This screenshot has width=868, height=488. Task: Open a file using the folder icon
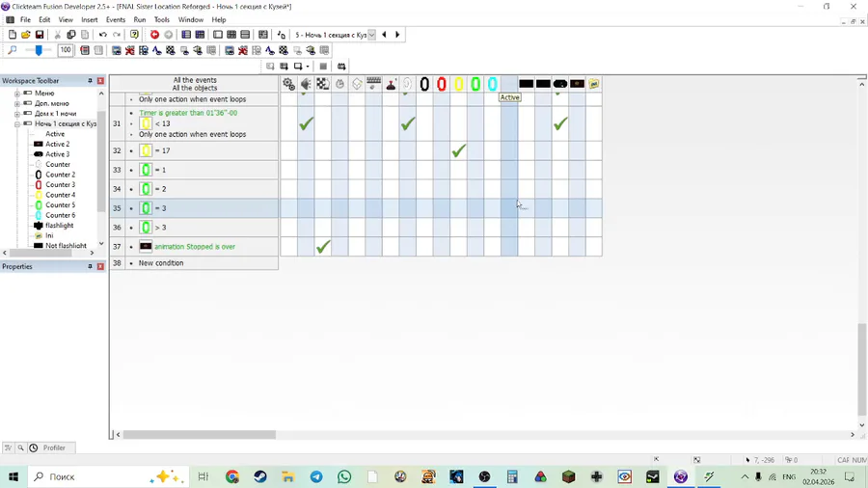[25, 35]
